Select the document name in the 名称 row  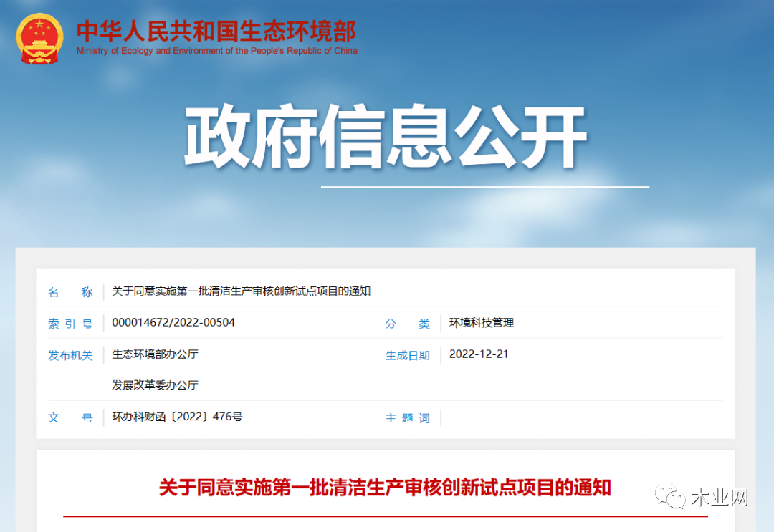(241, 291)
